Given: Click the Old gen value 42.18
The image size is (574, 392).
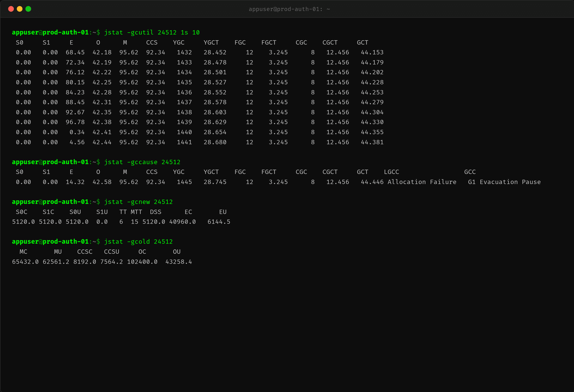Looking at the screenshot, I should click(x=102, y=52).
